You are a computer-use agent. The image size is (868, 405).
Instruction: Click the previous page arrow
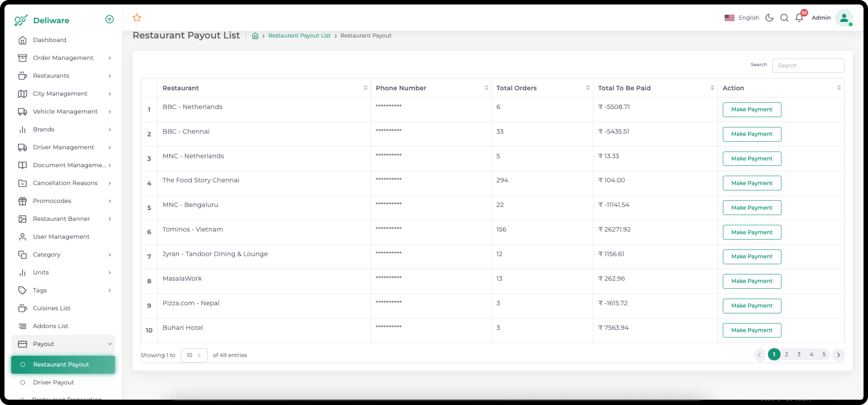(x=759, y=355)
